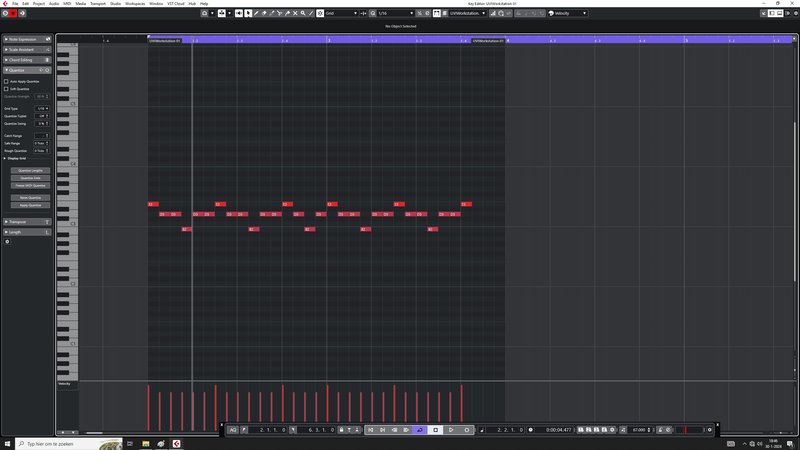
Task: Select the Draw pencil tool
Action: coord(256,13)
